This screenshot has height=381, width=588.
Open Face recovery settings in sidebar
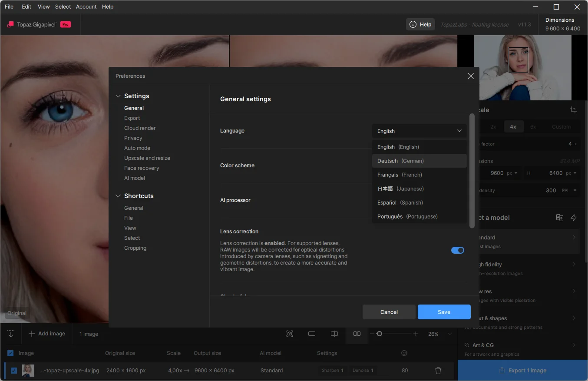coord(142,168)
